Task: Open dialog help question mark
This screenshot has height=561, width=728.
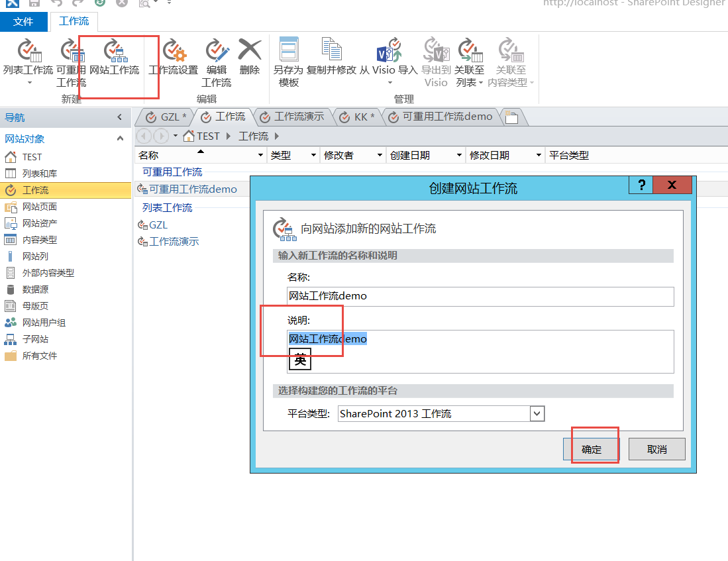Action: pos(641,185)
